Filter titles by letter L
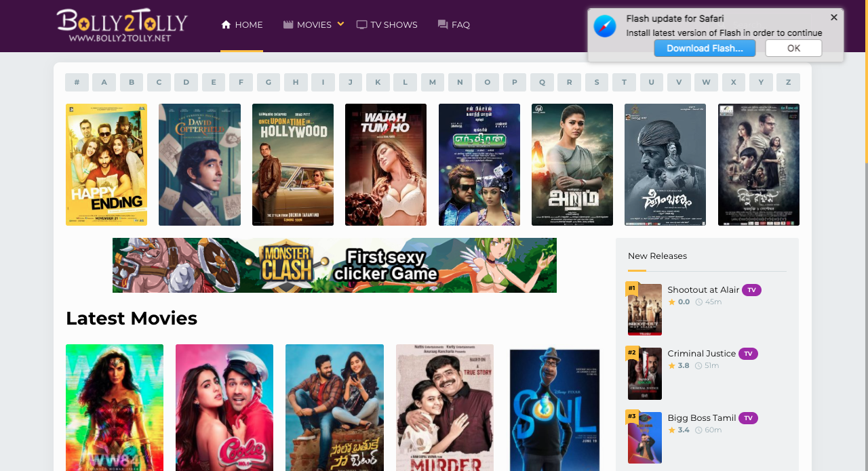 [x=405, y=82]
